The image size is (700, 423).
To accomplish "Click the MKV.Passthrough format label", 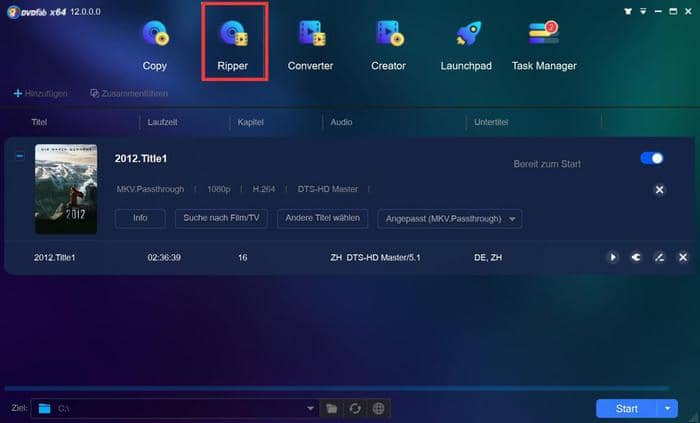I will 150,189.
